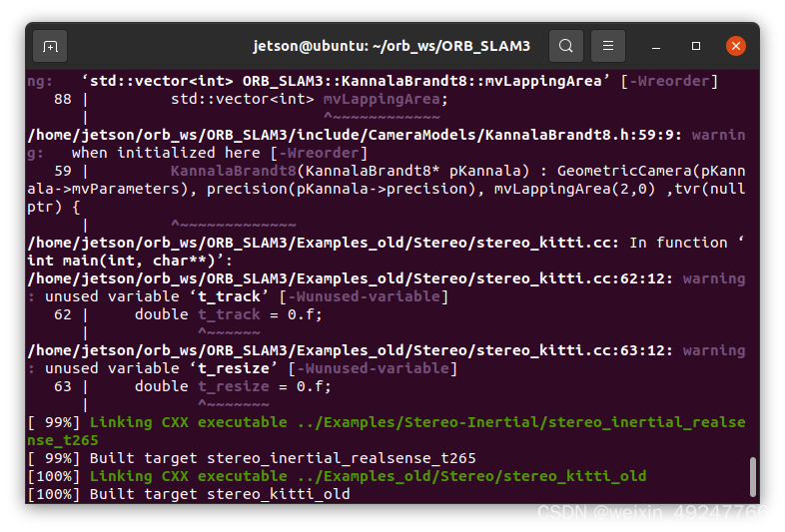
Task: Open the terminal search icon
Action: point(565,46)
